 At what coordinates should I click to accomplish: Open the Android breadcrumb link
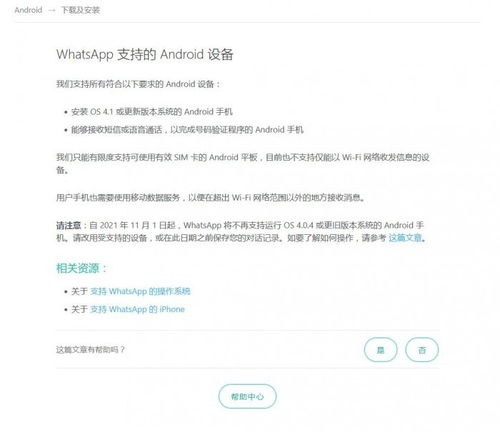pos(28,10)
